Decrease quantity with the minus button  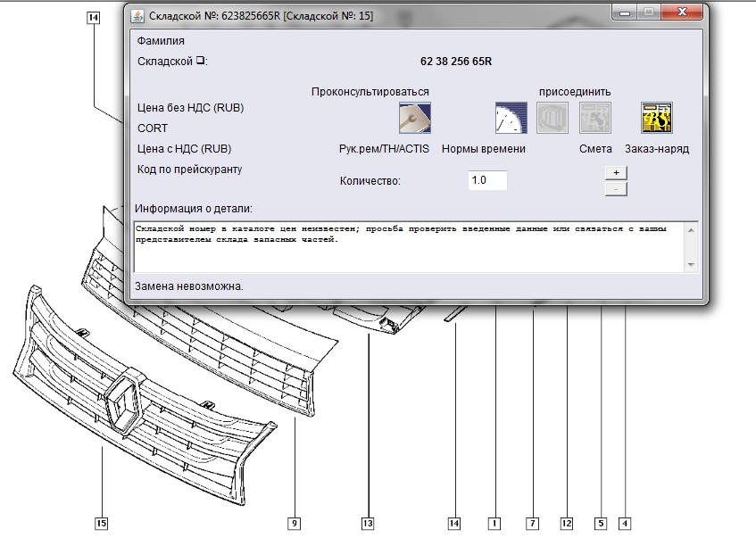pos(615,189)
